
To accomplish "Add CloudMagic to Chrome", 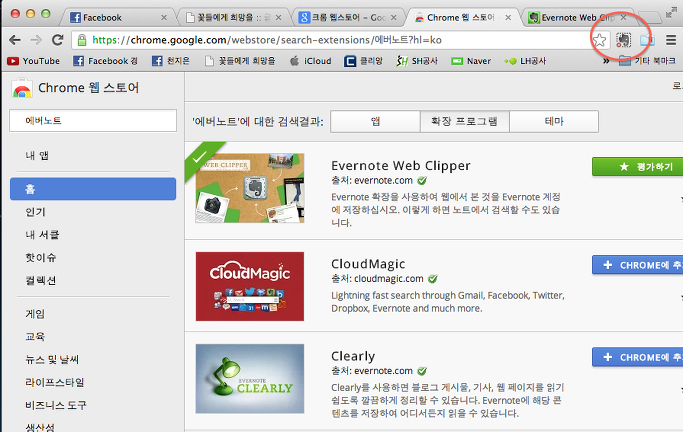I will [x=637, y=265].
